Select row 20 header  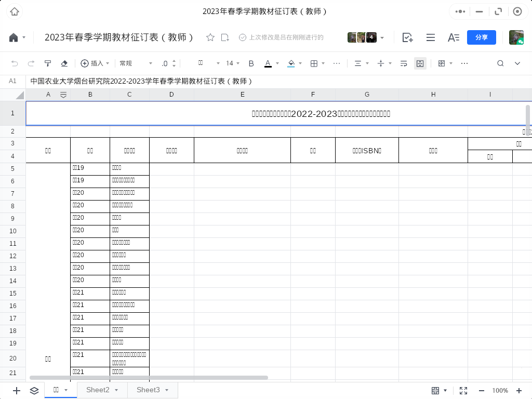[13, 358]
